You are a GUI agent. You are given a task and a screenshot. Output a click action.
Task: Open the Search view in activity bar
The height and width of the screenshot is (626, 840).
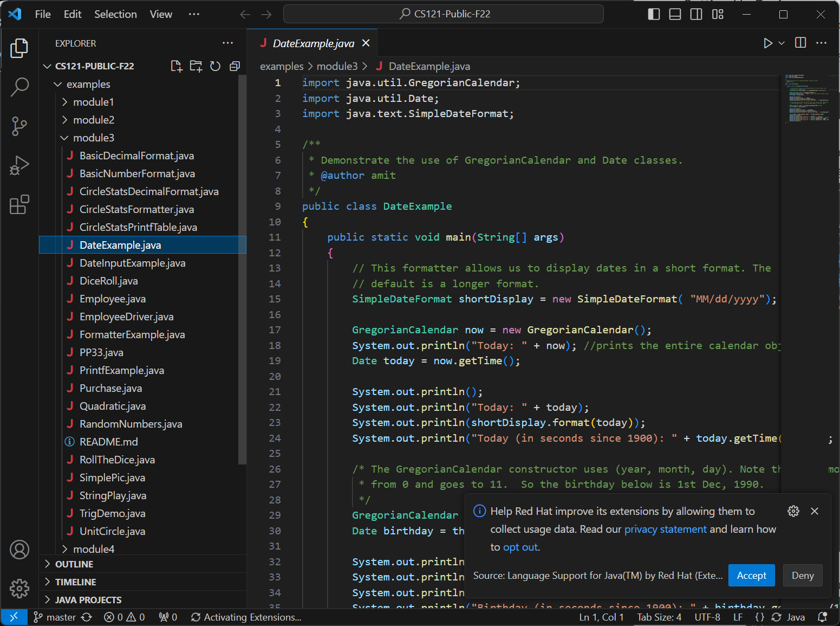pyautogui.click(x=19, y=87)
